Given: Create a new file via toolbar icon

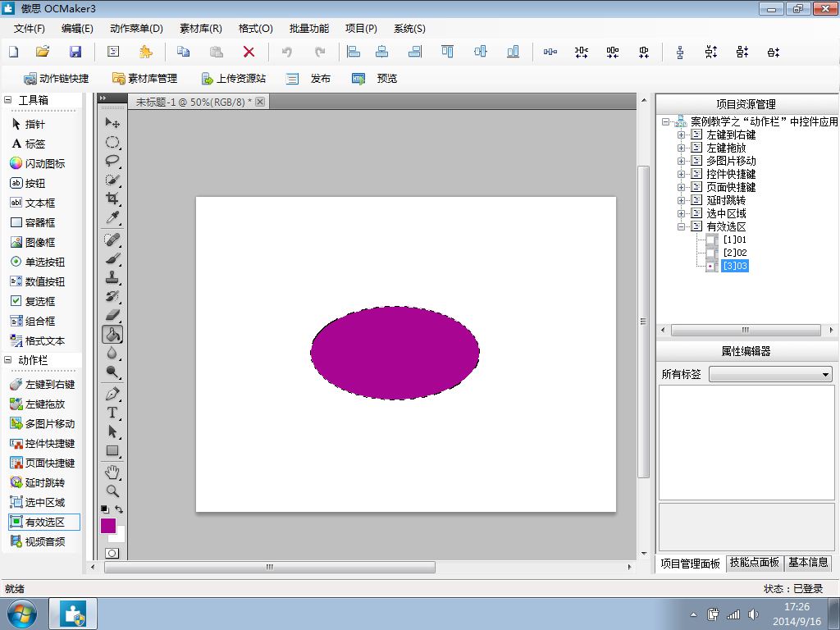Looking at the screenshot, I should [x=14, y=52].
